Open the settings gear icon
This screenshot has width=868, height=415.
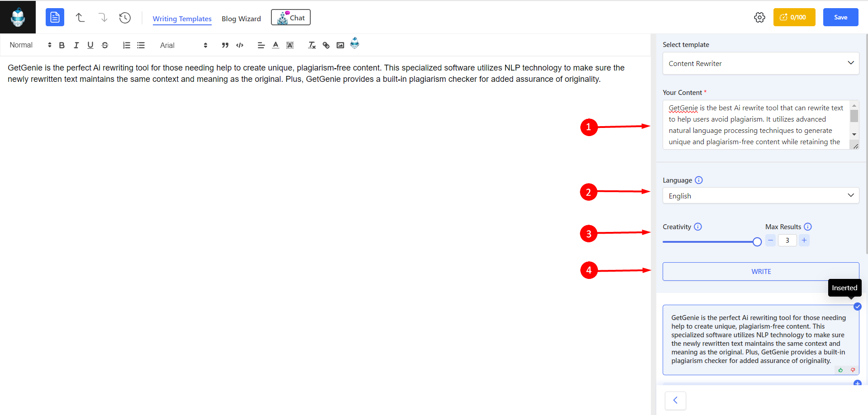point(759,17)
